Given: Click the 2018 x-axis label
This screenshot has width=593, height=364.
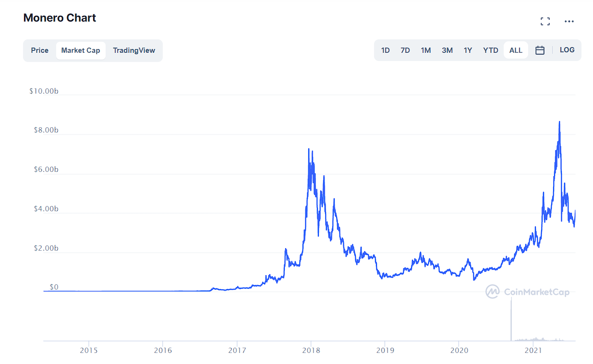Looking at the screenshot, I should pyautogui.click(x=311, y=350).
